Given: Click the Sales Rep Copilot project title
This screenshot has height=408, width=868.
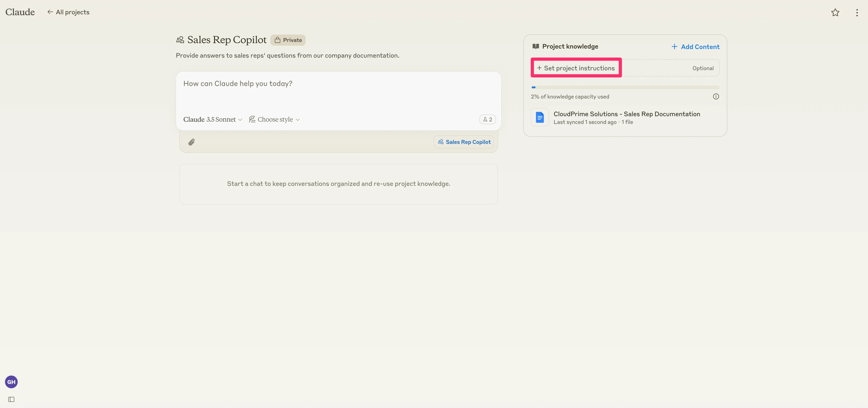Looking at the screenshot, I should click(x=227, y=40).
